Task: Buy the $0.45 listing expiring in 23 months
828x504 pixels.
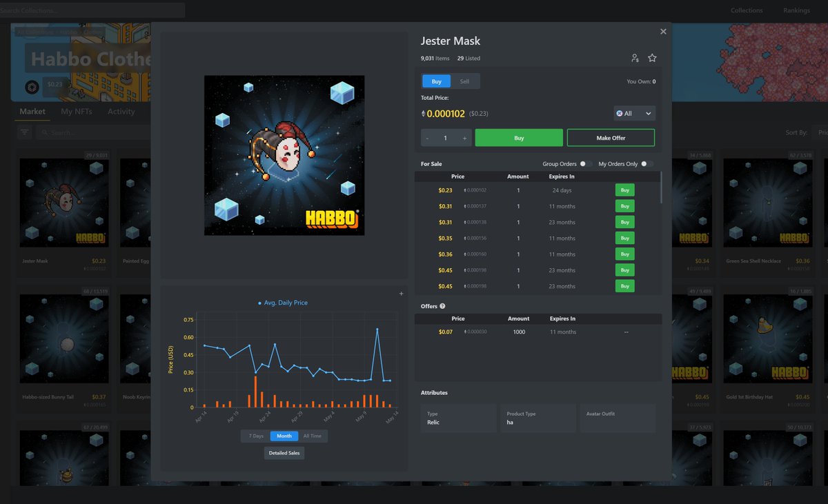Action: click(x=624, y=285)
